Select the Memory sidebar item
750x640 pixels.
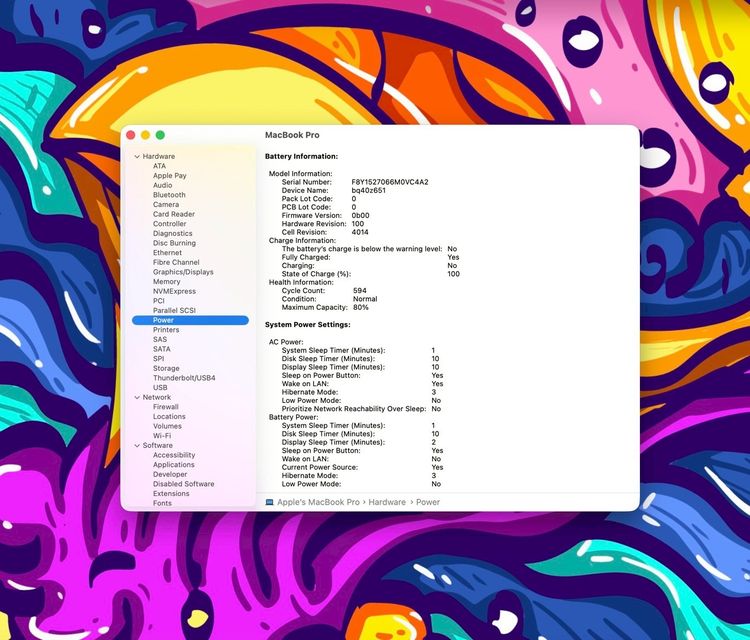[166, 281]
